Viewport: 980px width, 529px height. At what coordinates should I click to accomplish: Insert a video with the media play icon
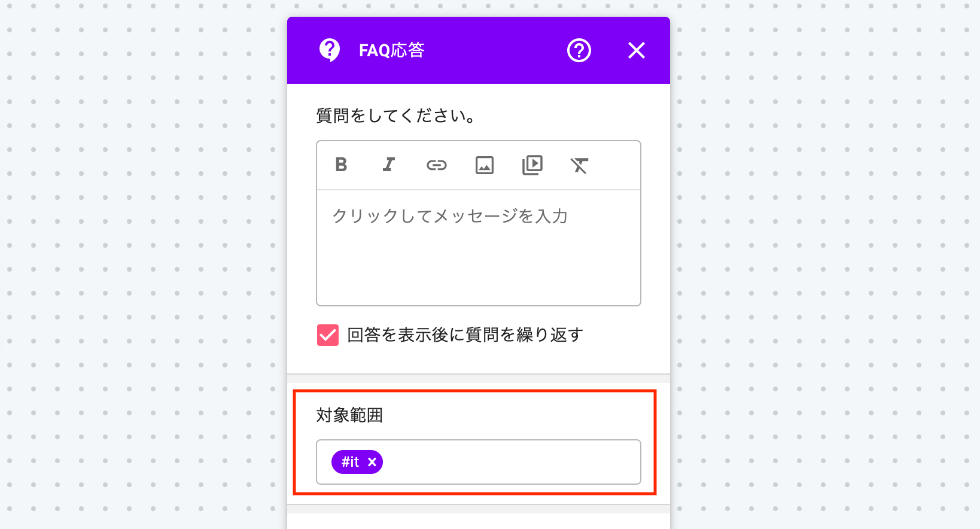pos(532,165)
